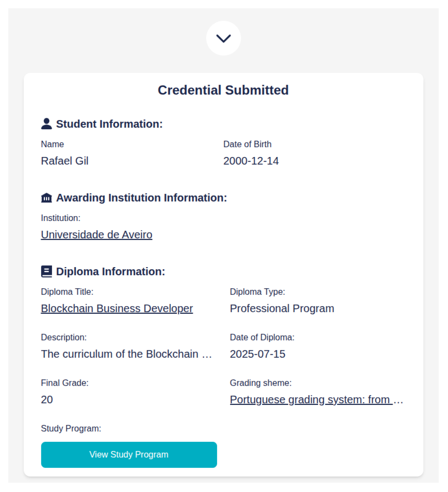Click the institution building icon
448x492 pixels.
point(46,198)
